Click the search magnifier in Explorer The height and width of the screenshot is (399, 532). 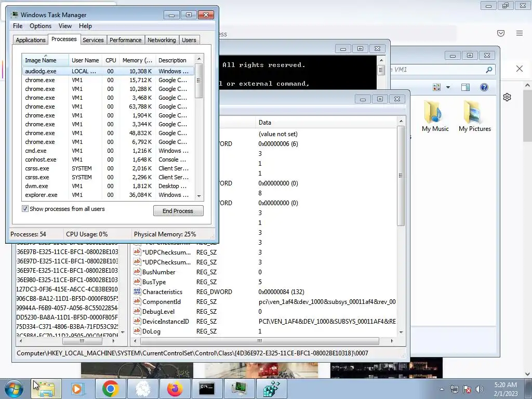(489, 70)
